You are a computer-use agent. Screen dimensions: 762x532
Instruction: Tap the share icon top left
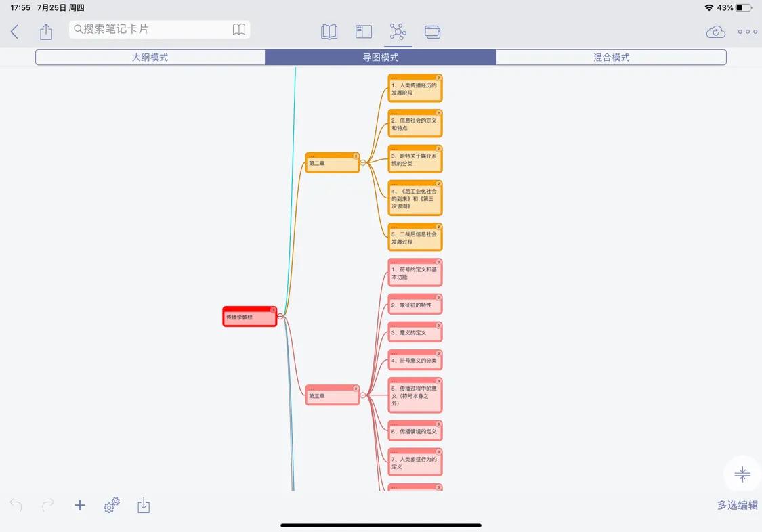tap(45, 31)
